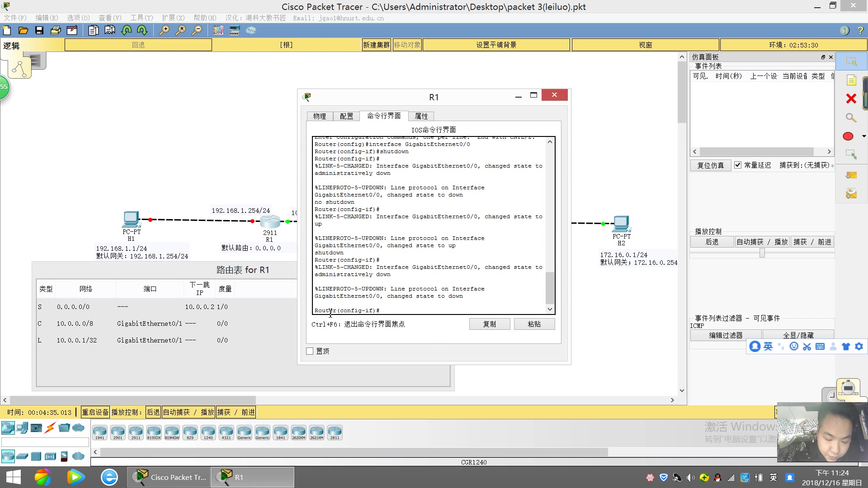Image resolution: width=868 pixels, height=488 pixels.
Task: Toggle the 置顶 checkbox in R1 window
Action: point(310,351)
